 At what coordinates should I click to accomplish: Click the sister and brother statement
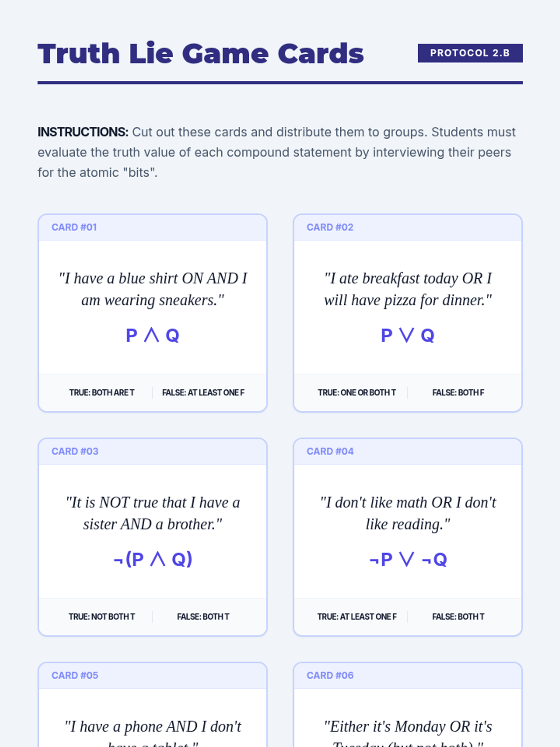click(x=153, y=513)
